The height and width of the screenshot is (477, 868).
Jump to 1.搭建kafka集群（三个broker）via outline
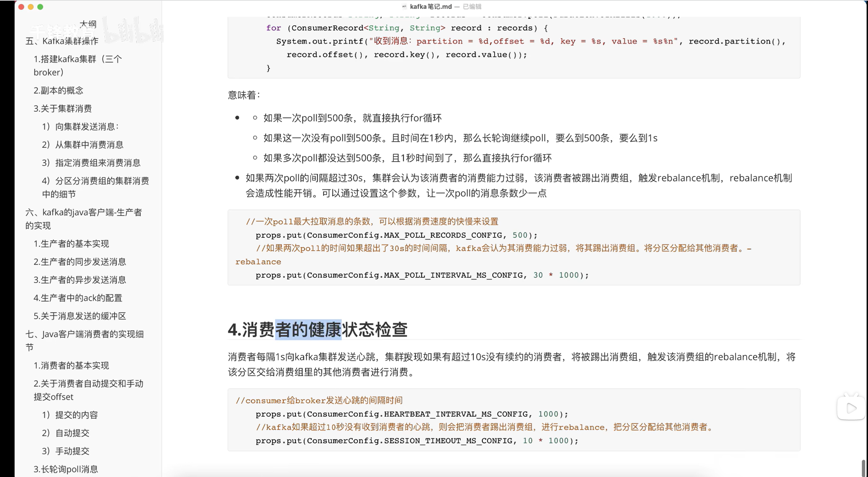(x=77, y=65)
